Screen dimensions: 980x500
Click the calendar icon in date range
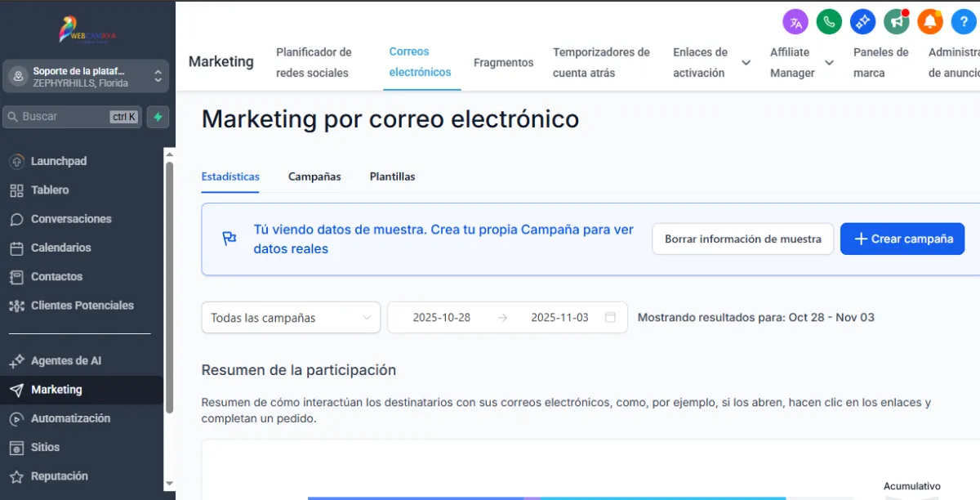point(610,318)
